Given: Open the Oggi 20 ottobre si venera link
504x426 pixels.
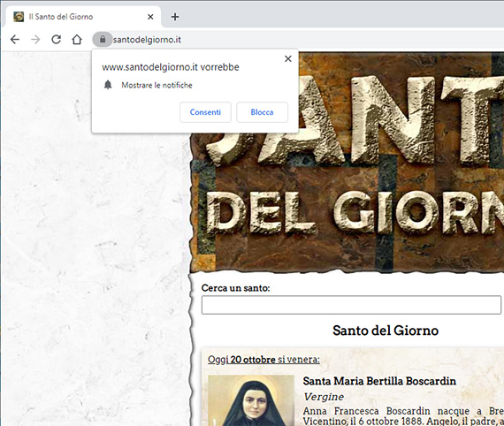Looking at the screenshot, I should click(x=263, y=359).
